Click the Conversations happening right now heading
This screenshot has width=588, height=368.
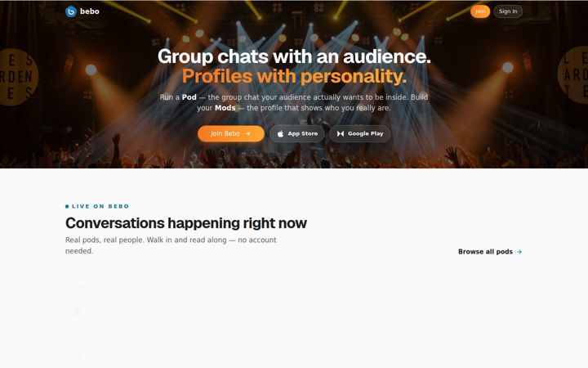186,223
